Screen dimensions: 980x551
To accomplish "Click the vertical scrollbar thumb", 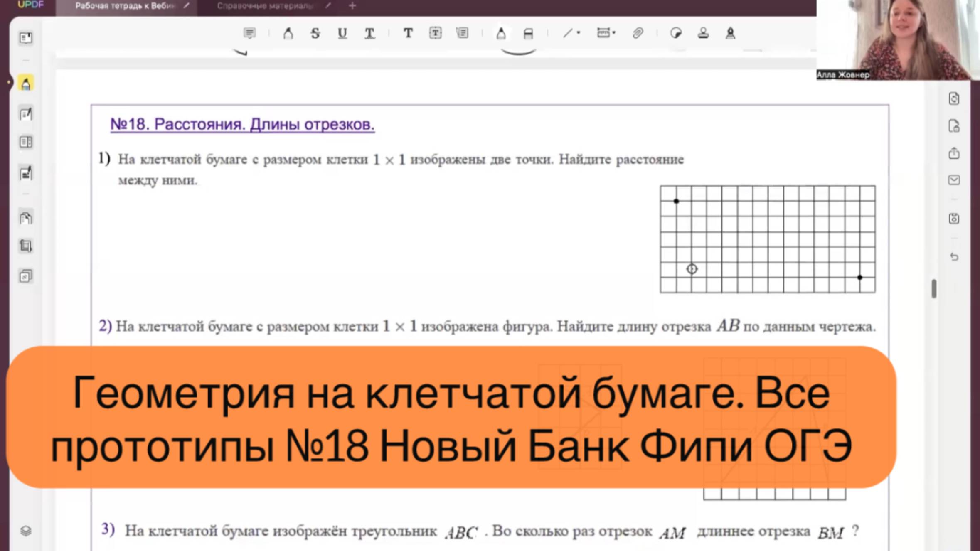I will tap(933, 288).
